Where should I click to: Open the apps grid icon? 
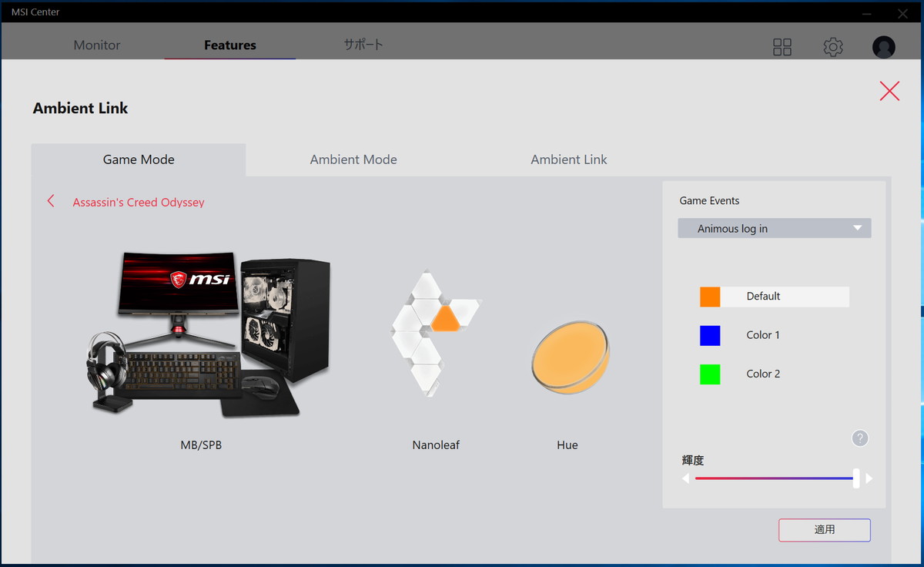click(782, 47)
